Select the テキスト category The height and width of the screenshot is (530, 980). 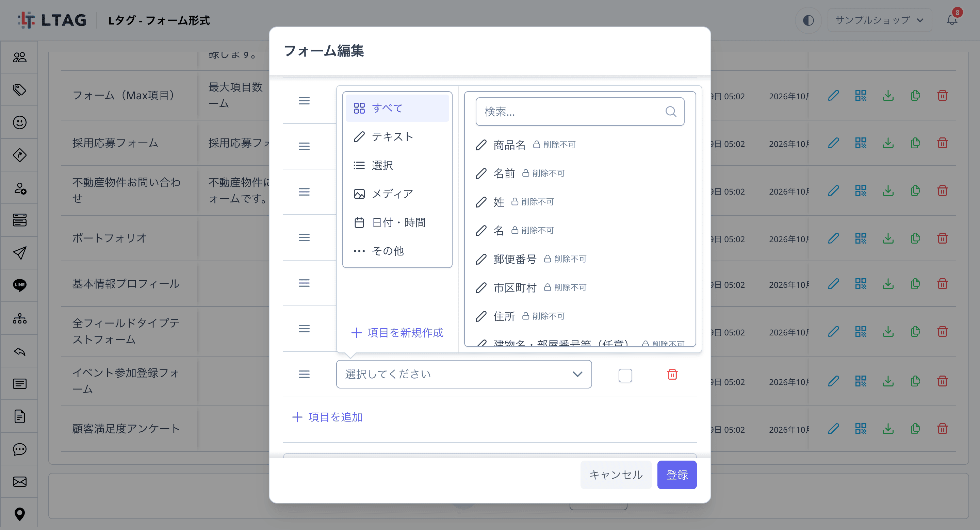(x=397, y=136)
